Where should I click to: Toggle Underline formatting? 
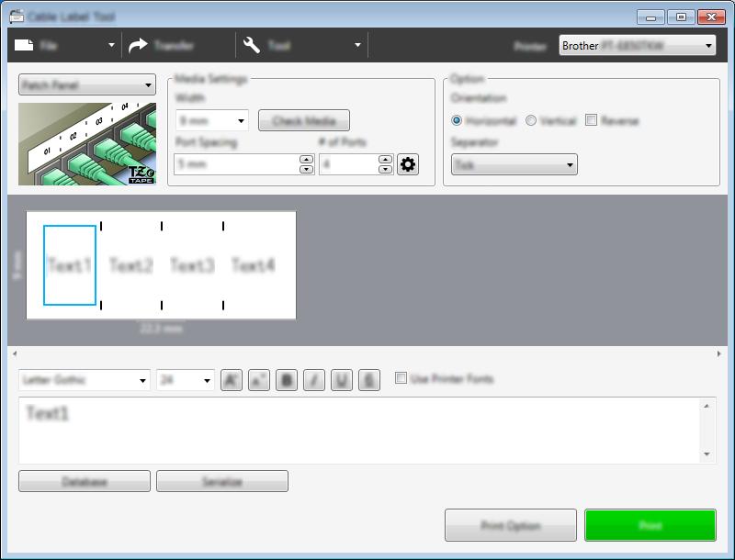(x=342, y=380)
